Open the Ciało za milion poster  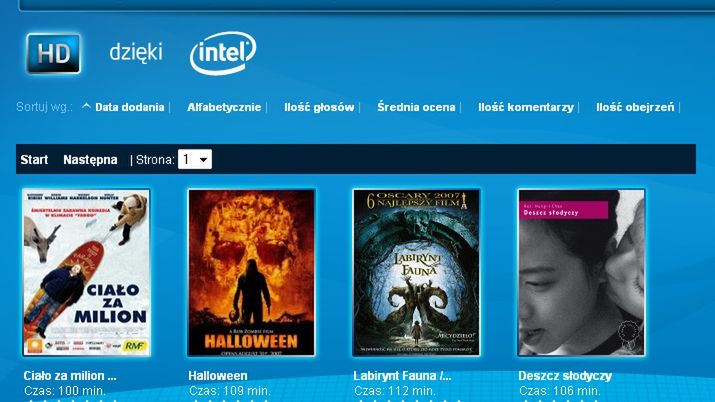coord(86,273)
